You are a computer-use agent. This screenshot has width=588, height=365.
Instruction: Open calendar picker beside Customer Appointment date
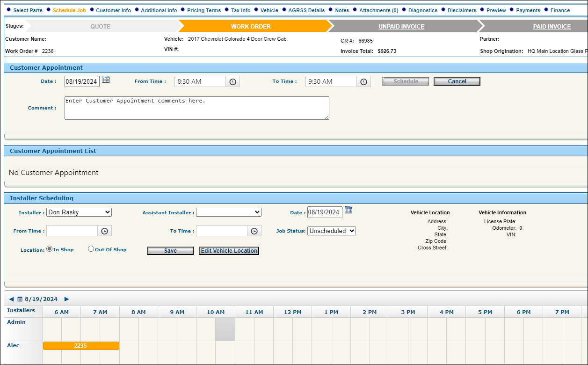pos(106,80)
